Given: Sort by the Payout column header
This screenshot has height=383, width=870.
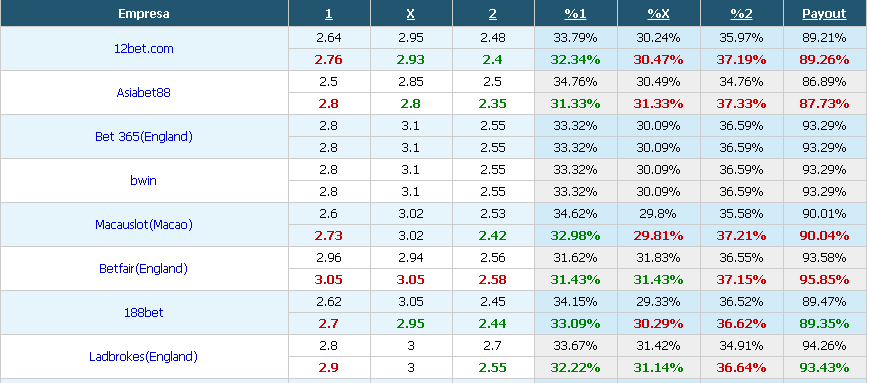Looking at the screenshot, I should pos(824,14).
